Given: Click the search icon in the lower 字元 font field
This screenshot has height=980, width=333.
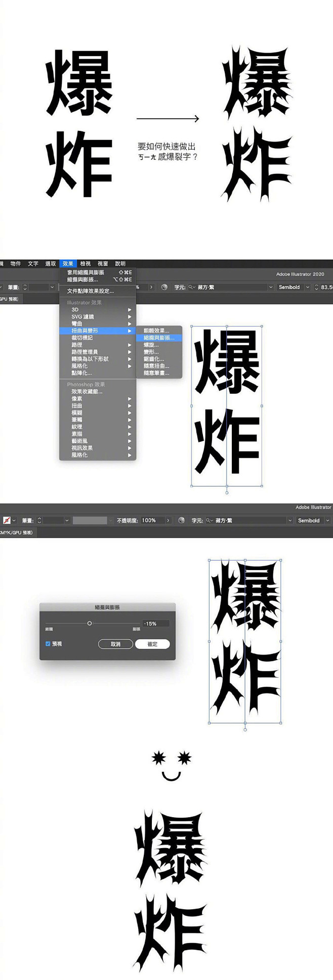Looking at the screenshot, I should pyautogui.click(x=209, y=520).
